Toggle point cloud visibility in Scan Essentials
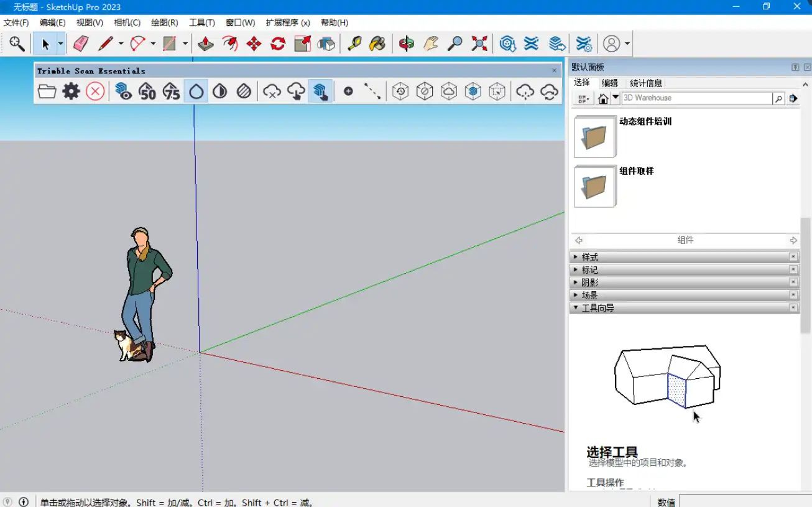The height and width of the screenshot is (507, 812). click(x=123, y=91)
